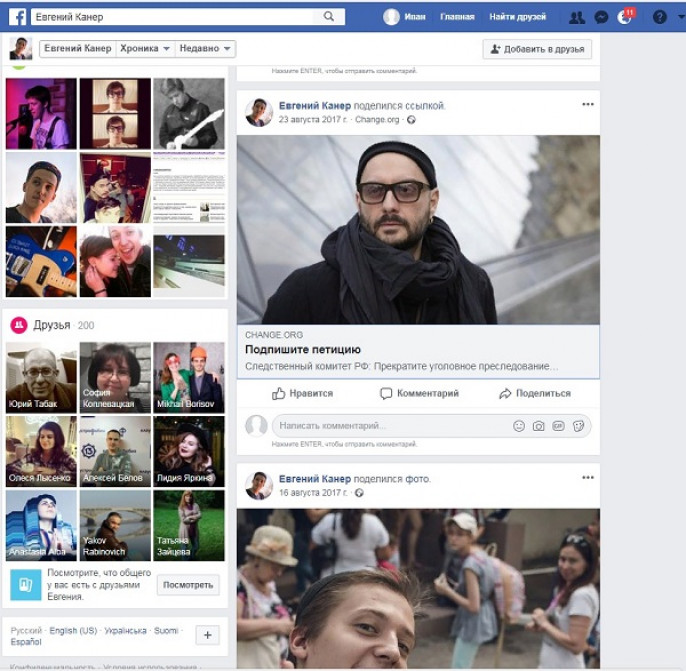Open friend Yakov Rabinovich thumbnail

click(x=115, y=525)
